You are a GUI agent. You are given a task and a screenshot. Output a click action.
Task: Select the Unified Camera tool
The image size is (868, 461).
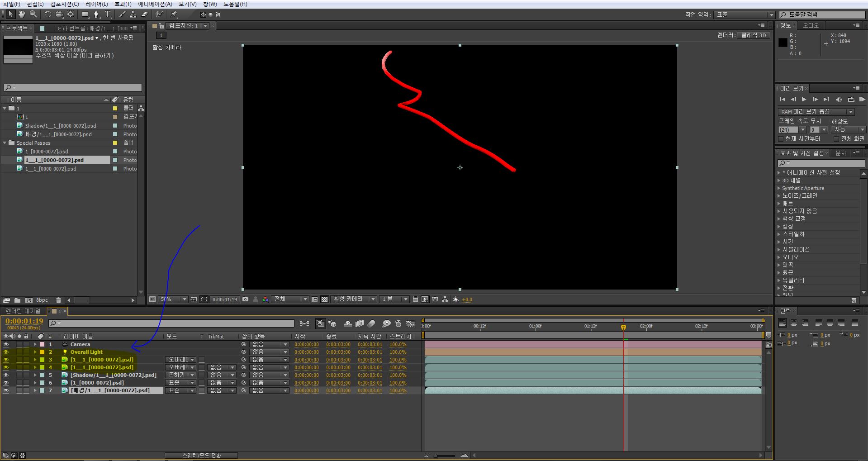point(59,14)
